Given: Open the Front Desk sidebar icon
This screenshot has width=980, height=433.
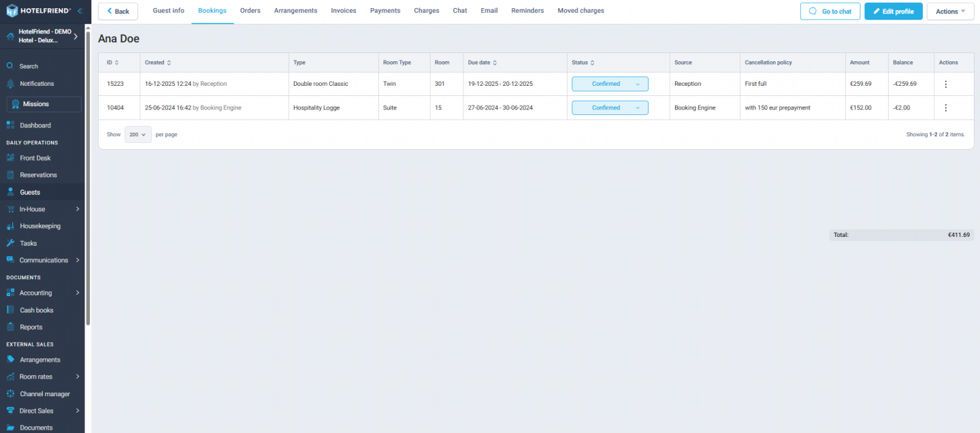Looking at the screenshot, I should pyautogui.click(x=10, y=158).
